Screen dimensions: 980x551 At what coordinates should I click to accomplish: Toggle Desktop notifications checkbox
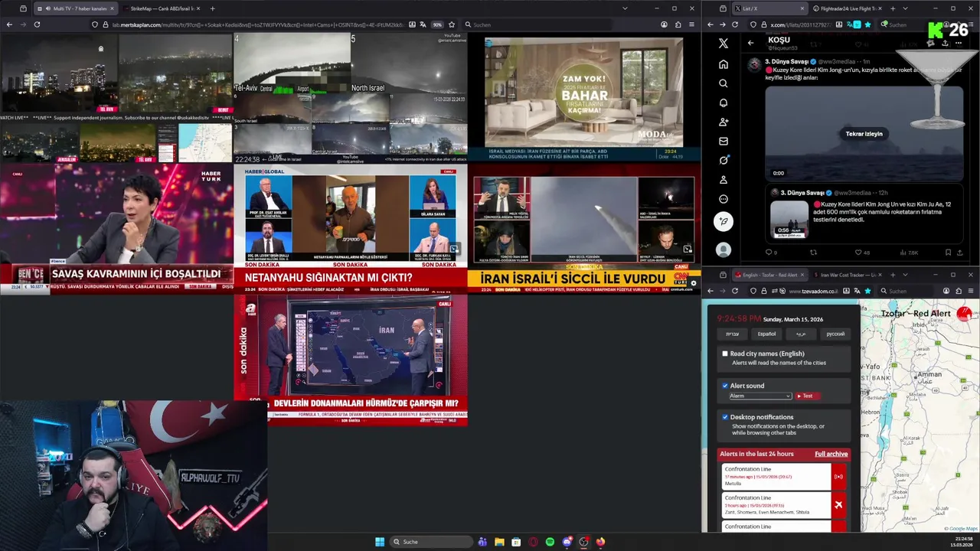point(725,417)
